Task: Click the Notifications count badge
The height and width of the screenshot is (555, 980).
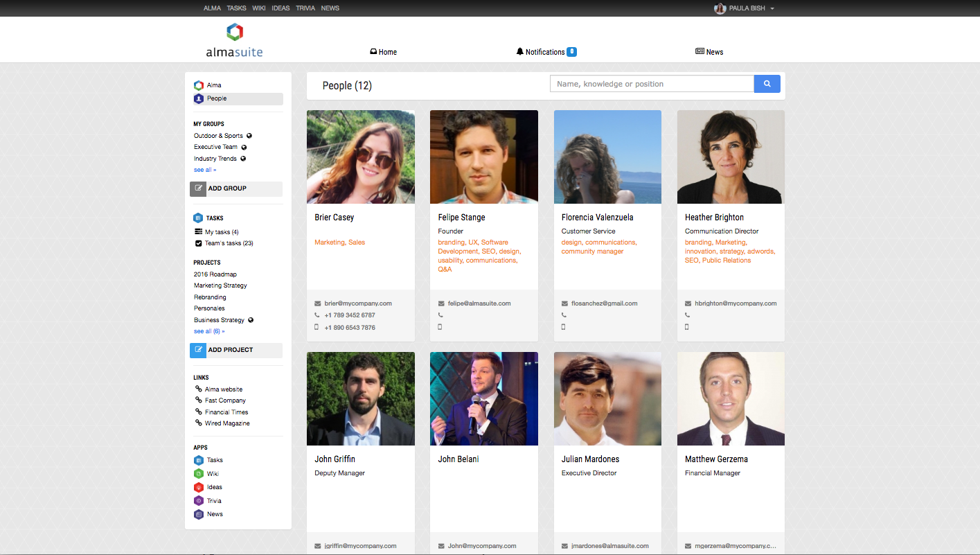Action: 571,52
